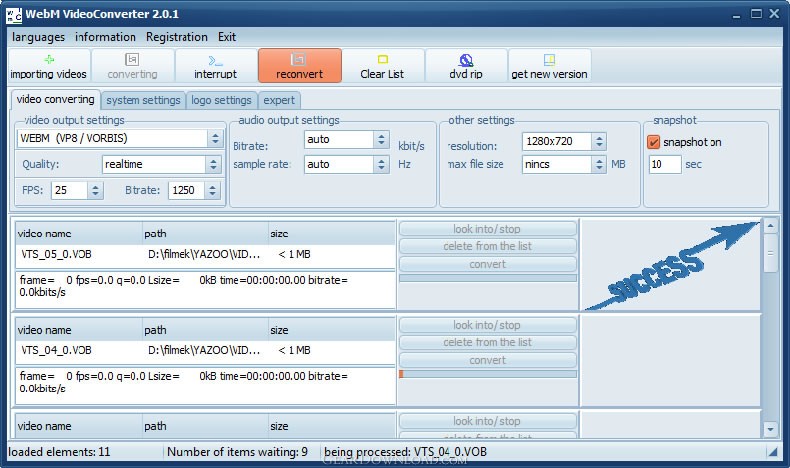
Task: Toggle the snapshot on checkbox
Action: (653, 142)
